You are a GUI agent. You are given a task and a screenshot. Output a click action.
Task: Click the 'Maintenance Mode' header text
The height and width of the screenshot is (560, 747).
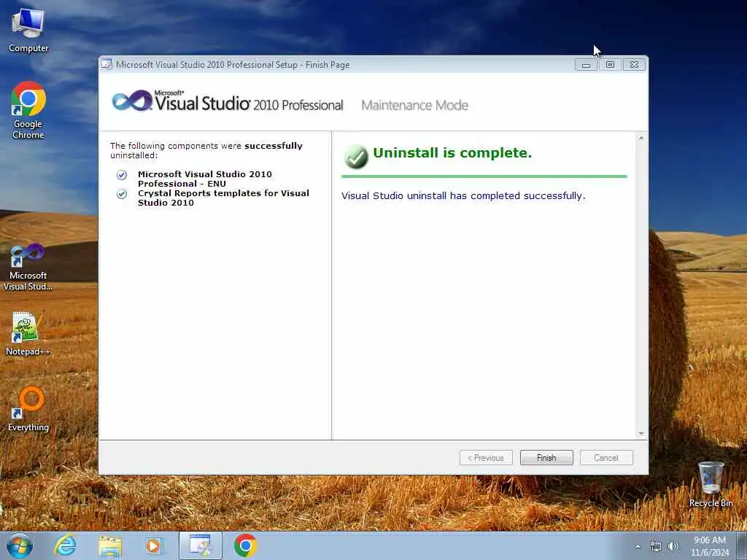click(414, 105)
